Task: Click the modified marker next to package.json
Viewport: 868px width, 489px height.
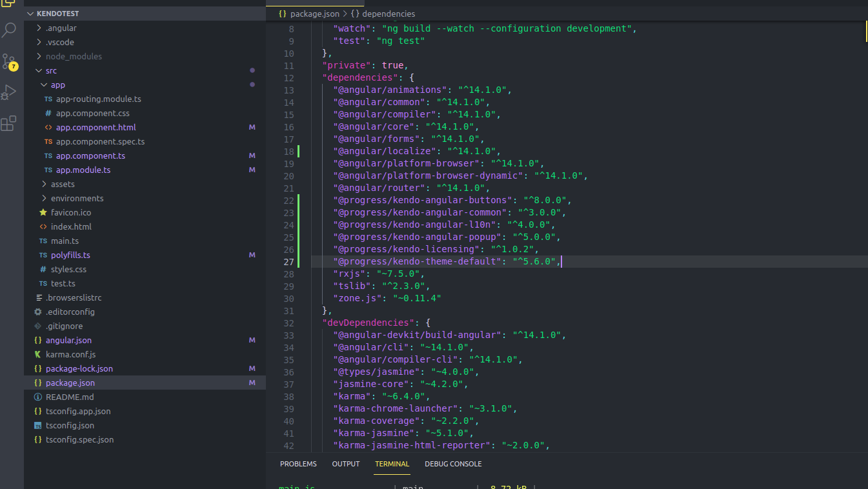Action: click(x=252, y=382)
